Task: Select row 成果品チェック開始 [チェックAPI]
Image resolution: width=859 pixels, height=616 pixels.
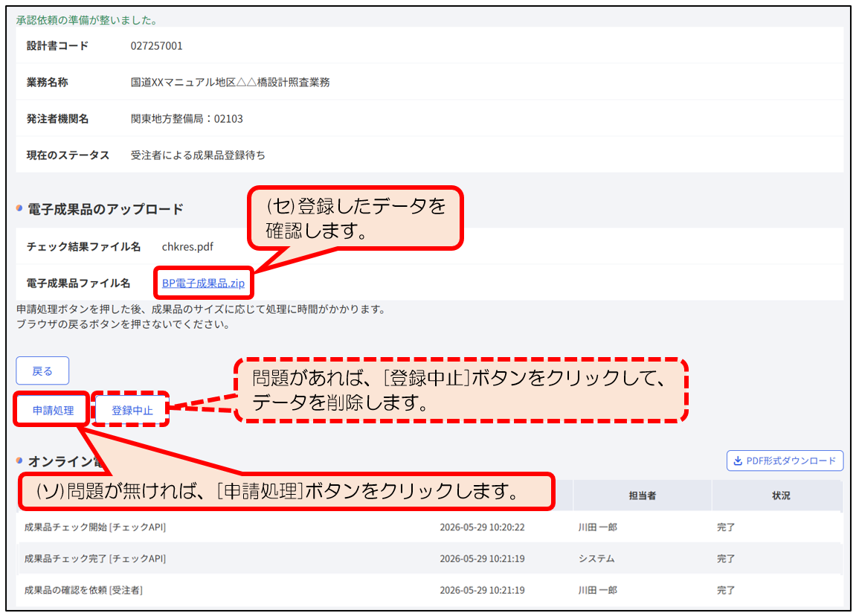Action: [x=430, y=527]
